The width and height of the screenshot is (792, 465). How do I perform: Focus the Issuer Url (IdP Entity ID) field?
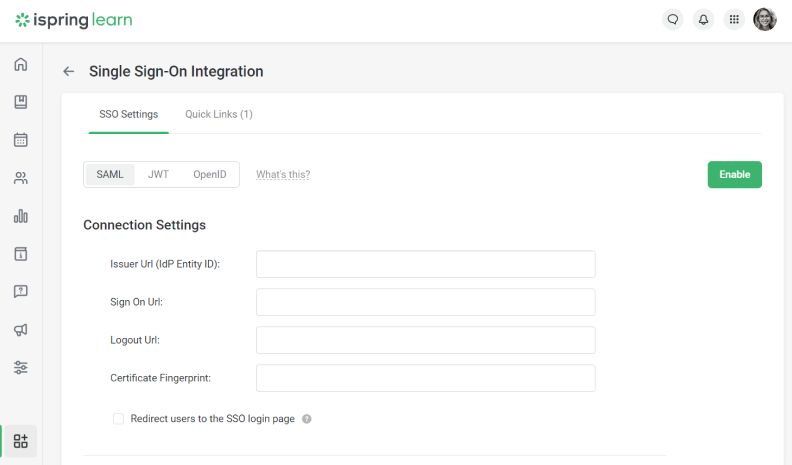click(x=426, y=264)
